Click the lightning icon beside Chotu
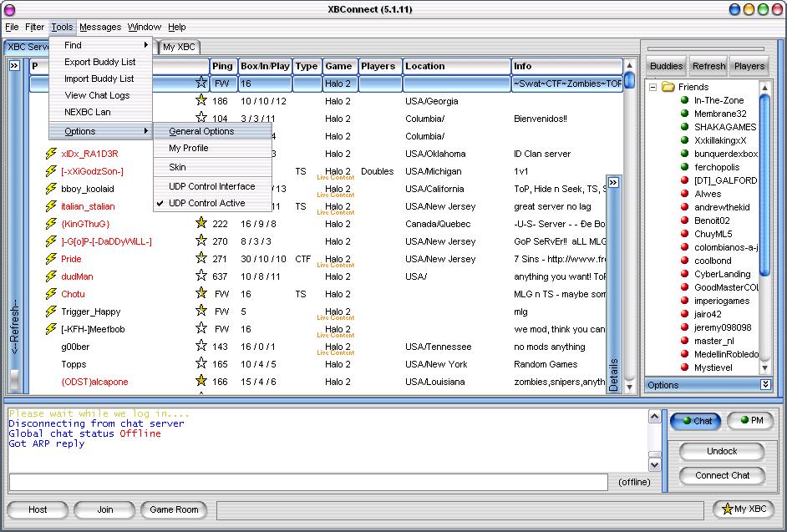 (51, 294)
